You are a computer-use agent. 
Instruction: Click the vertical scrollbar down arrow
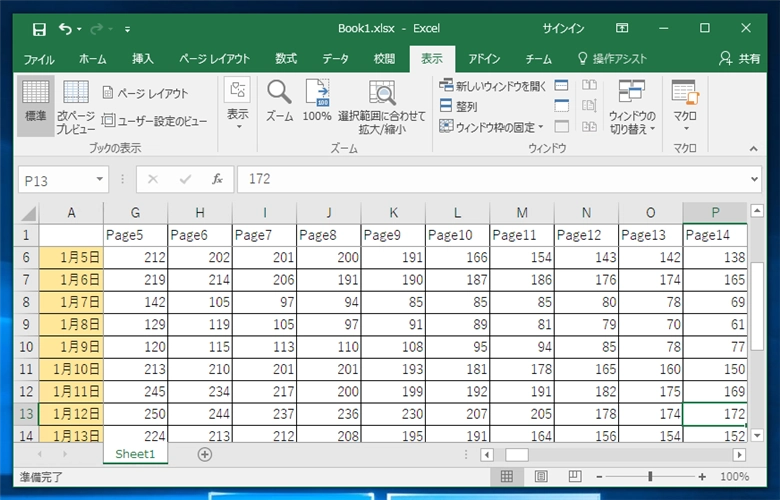pyautogui.click(x=757, y=436)
